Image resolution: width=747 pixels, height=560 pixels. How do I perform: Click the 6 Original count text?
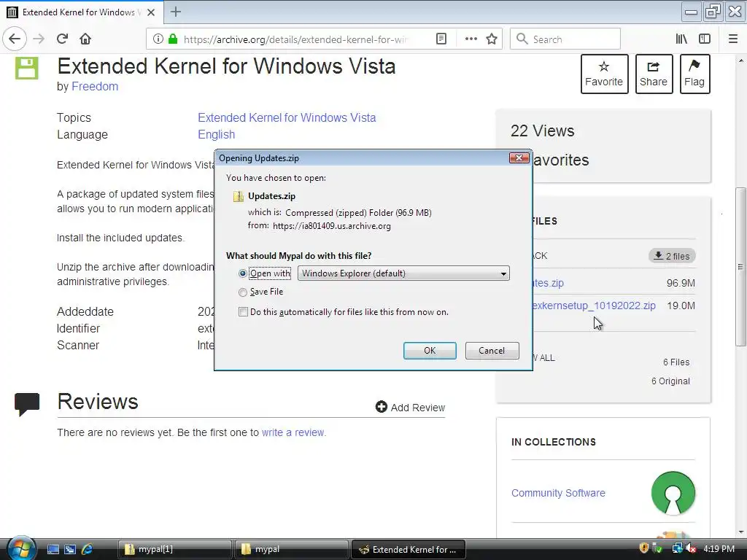670,381
